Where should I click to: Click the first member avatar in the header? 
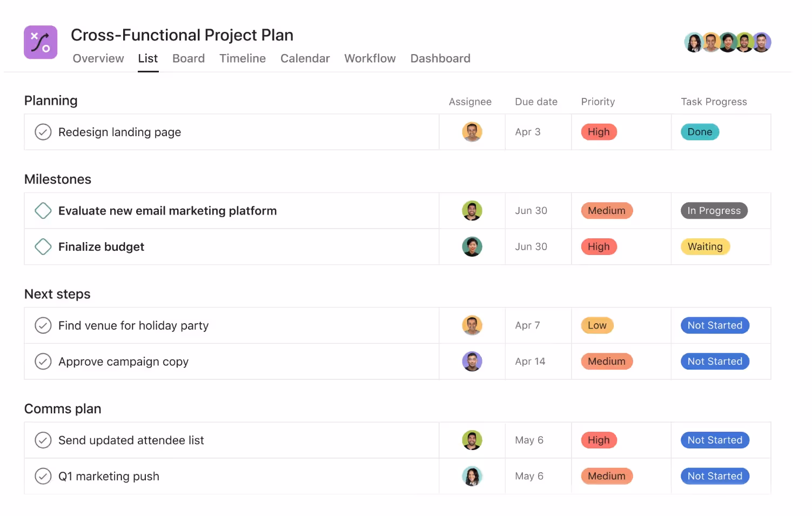tap(694, 42)
